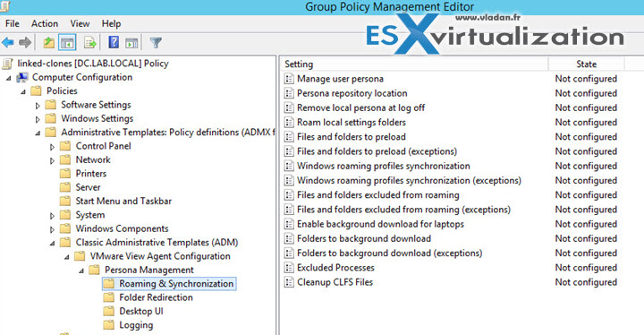Click the Computer Configuration computer icon

coord(22,77)
